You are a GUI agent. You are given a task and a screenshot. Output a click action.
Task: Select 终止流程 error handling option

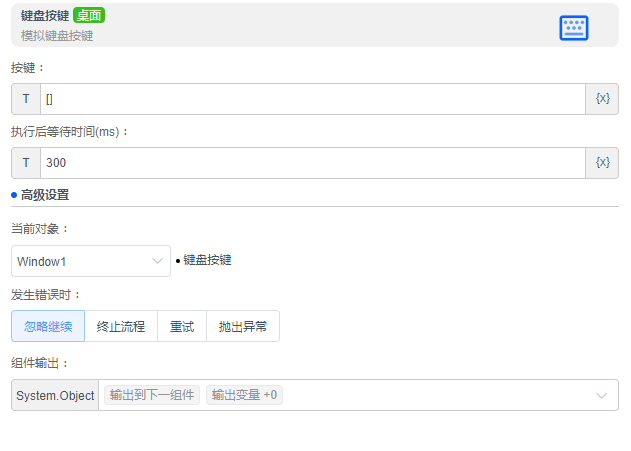tap(121, 326)
